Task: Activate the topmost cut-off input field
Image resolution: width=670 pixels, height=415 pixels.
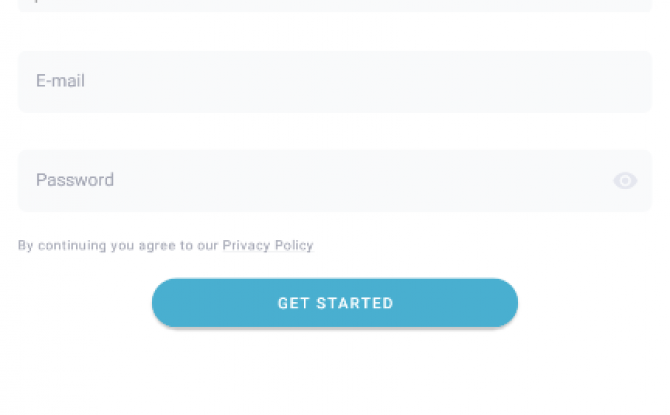Action: tap(335, 6)
